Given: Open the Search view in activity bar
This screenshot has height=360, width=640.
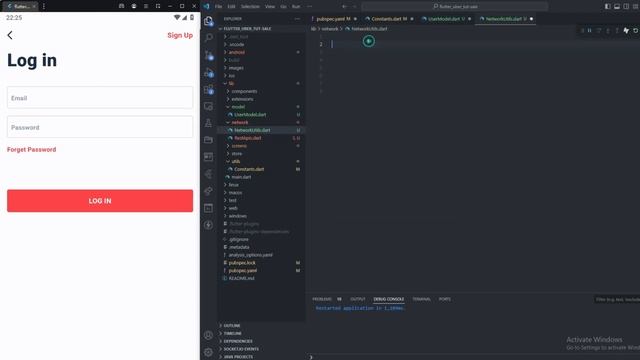Looking at the screenshot, I should (208, 38).
